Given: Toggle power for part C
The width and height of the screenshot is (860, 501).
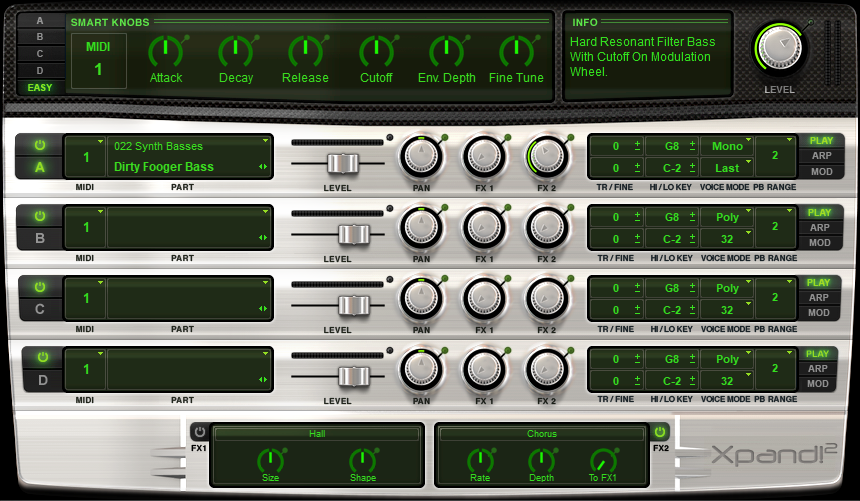Looking at the screenshot, I should pos(39,287).
